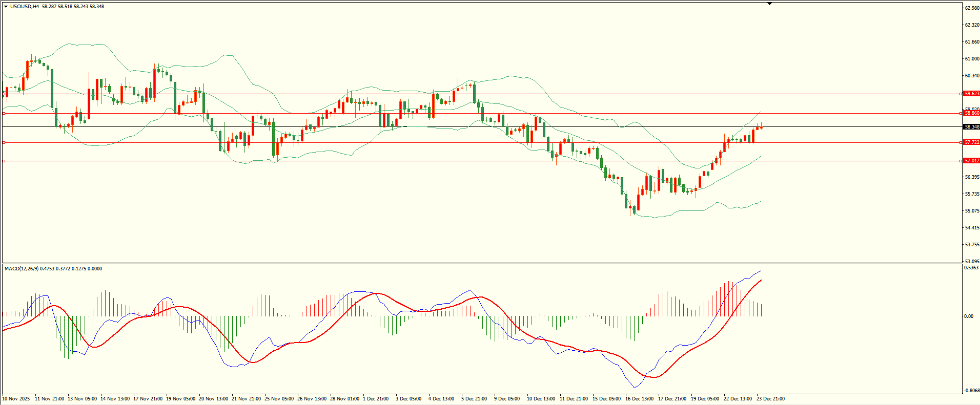Click the 19 Nov 05:00 time label
This screenshot has height=405, width=980.
180,398
